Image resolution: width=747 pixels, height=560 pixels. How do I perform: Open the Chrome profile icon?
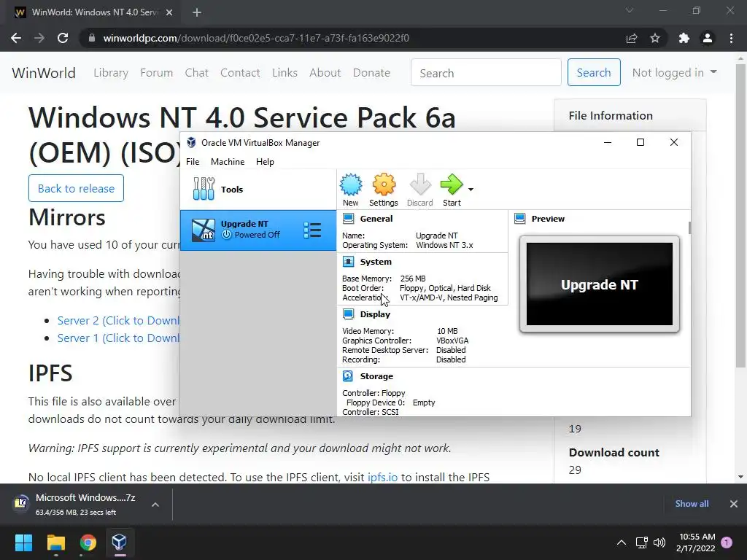click(x=708, y=38)
